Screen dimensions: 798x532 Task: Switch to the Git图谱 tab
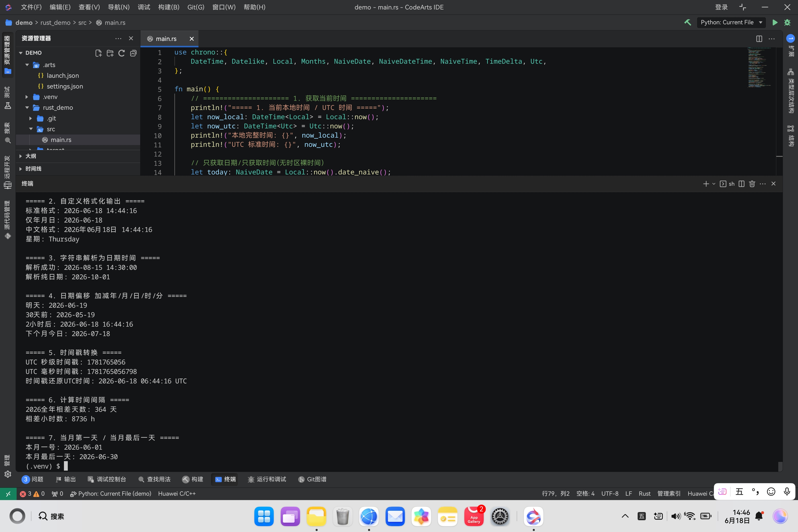click(x=312, y=479)
